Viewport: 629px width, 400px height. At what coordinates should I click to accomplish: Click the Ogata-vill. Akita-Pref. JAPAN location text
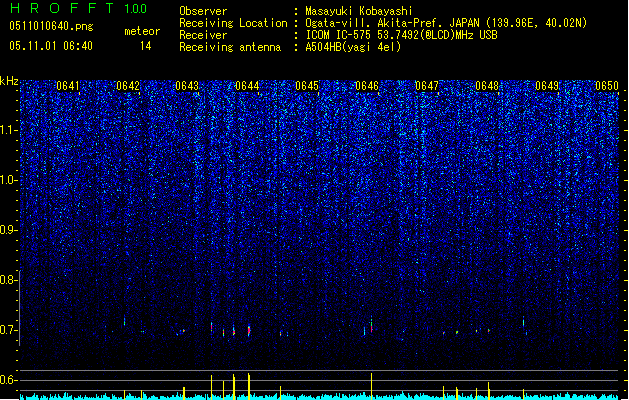tap(446, 23)
